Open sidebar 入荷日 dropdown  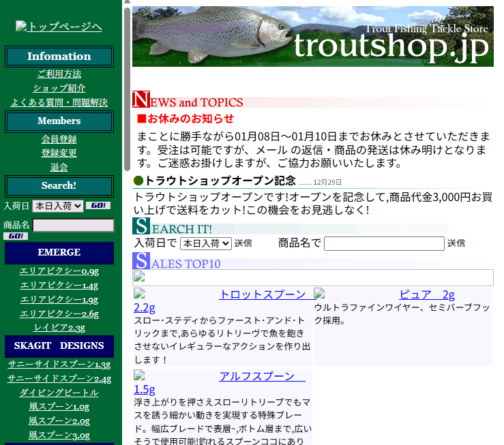58,206
